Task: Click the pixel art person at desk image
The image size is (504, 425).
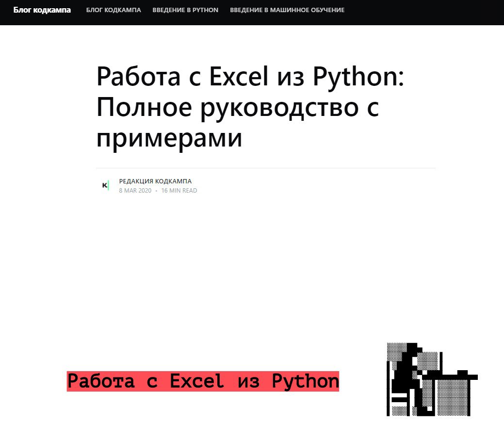Action: tap(432, 379)
